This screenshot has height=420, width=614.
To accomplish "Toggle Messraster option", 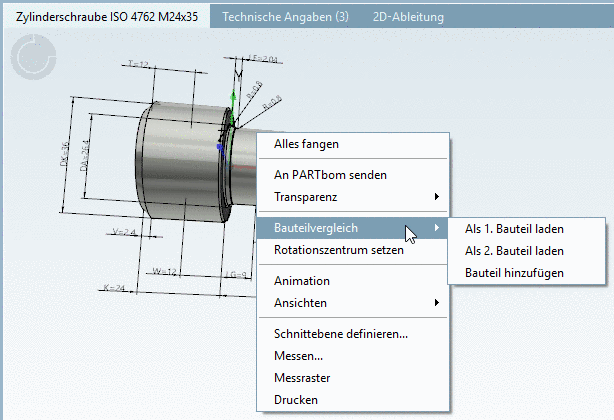I will click(352, 378).
